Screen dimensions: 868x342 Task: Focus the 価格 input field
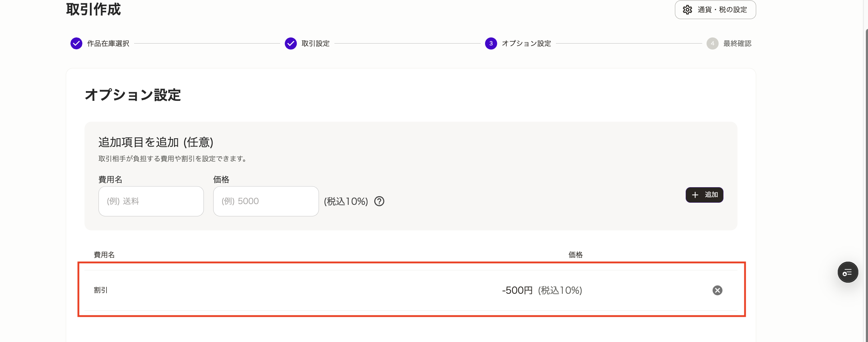coord(266,201)
